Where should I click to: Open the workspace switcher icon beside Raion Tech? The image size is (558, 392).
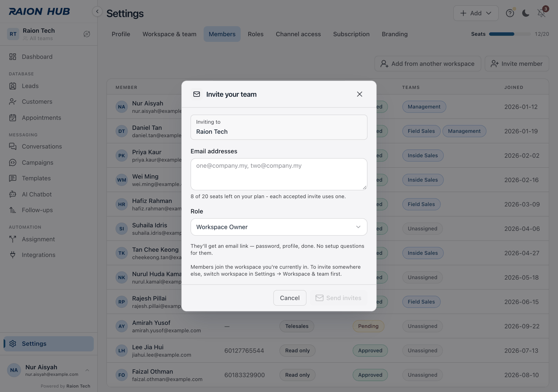pos(87,34)
